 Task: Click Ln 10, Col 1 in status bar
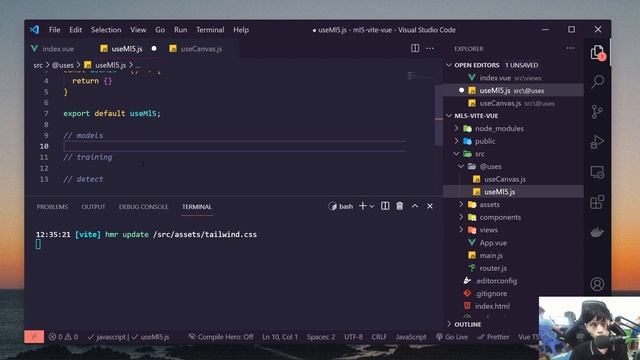point(280,337)
